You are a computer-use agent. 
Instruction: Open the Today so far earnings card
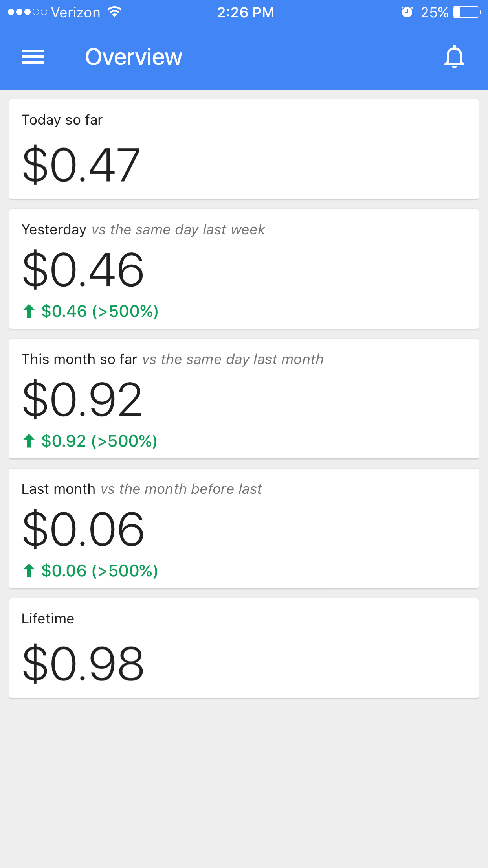click(x=244, y=149)
